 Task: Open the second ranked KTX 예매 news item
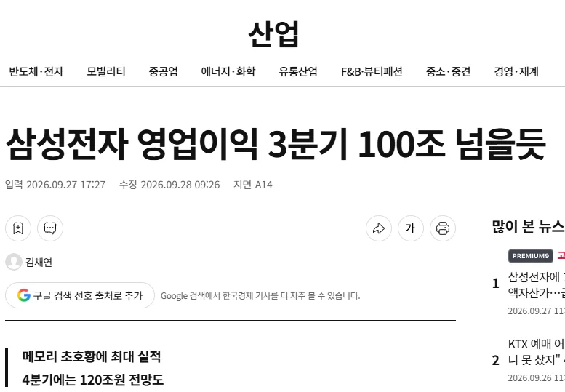tap(536, 352)
